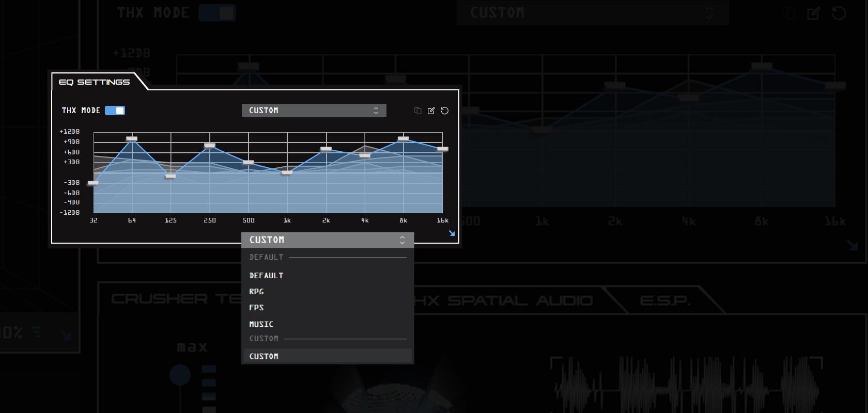Viewport: 868px width, 413px height.
Task: Click the edit profile pencil icon in EQ Settings
Action: click(431, 110)
